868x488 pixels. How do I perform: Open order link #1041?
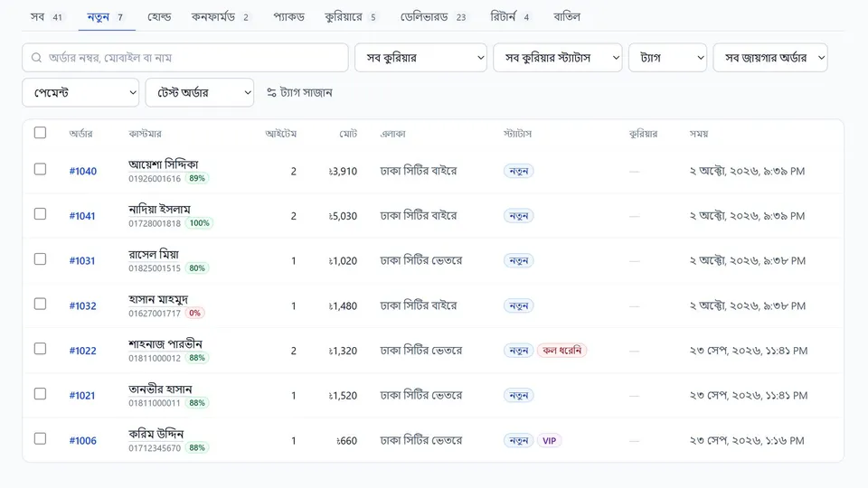(x=82, y=216)
